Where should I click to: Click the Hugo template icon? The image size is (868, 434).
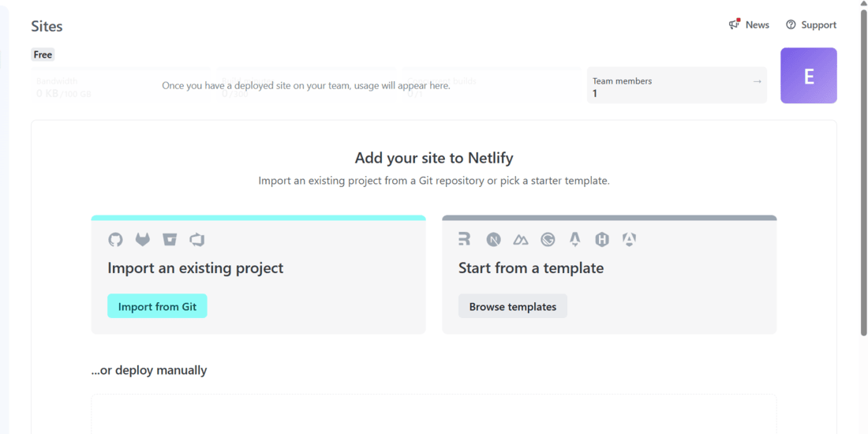pyautogui.click(x=602, y=239)
